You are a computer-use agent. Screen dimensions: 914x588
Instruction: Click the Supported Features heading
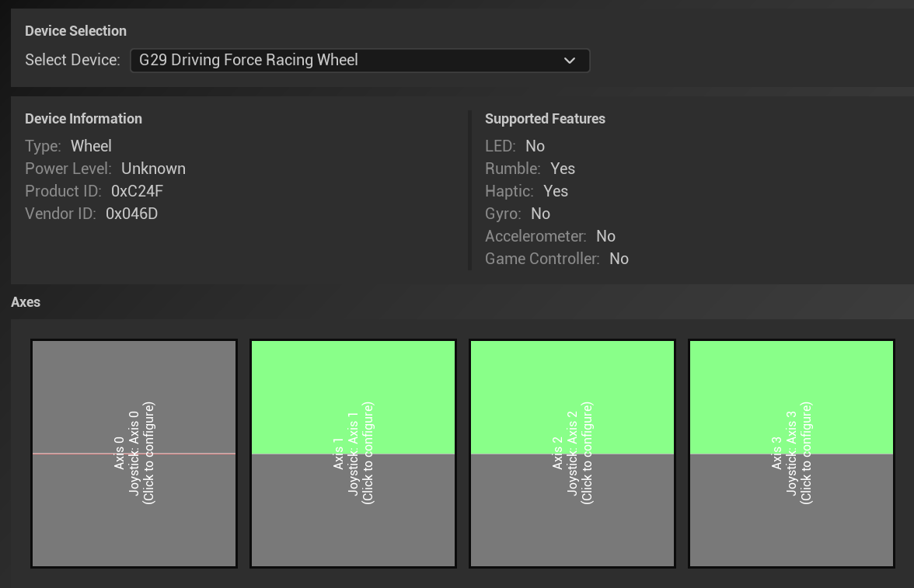[545, 119]
